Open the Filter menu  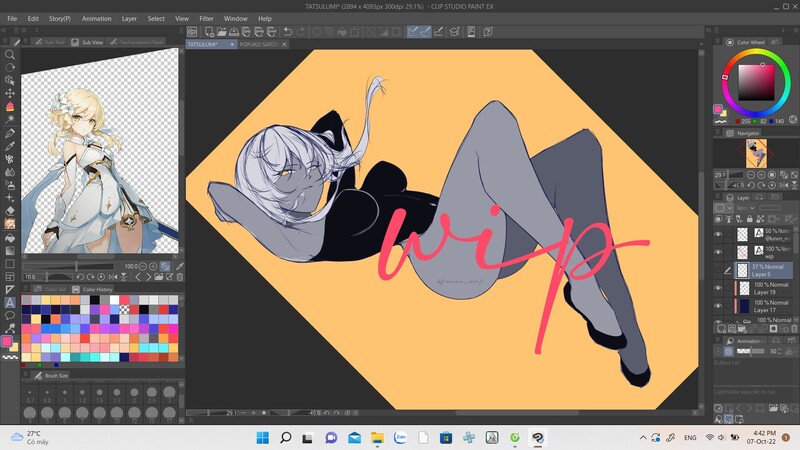(x=206, y=18)
